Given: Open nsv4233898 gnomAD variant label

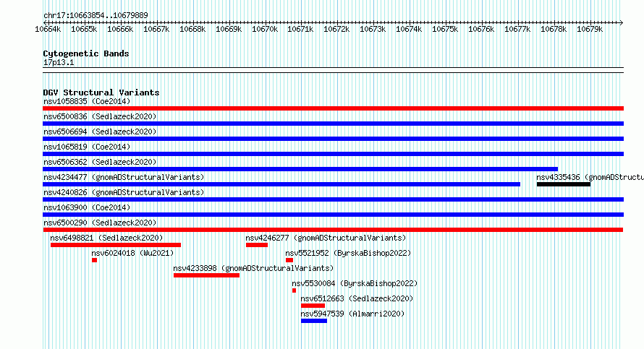Looking at the screenshot, I should tap(253, 268).
